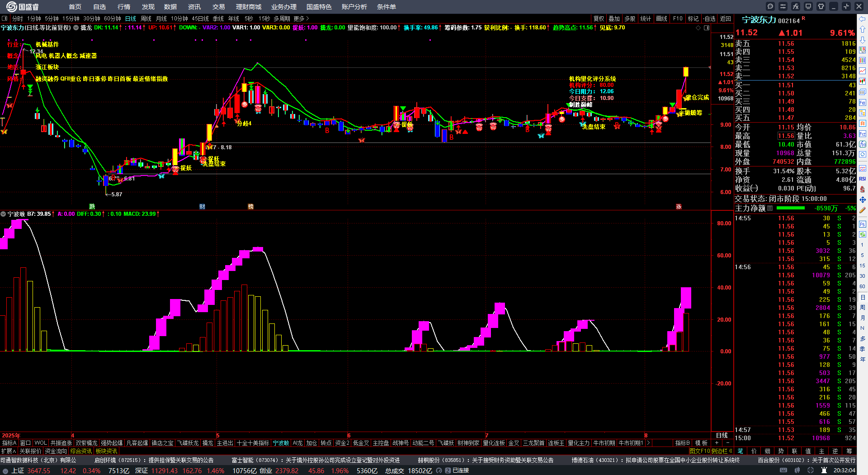The width and height of the screenshot is (868, 475).
Task: Click the down arrow in right sidebar
Action: click(x=863, y=40)
